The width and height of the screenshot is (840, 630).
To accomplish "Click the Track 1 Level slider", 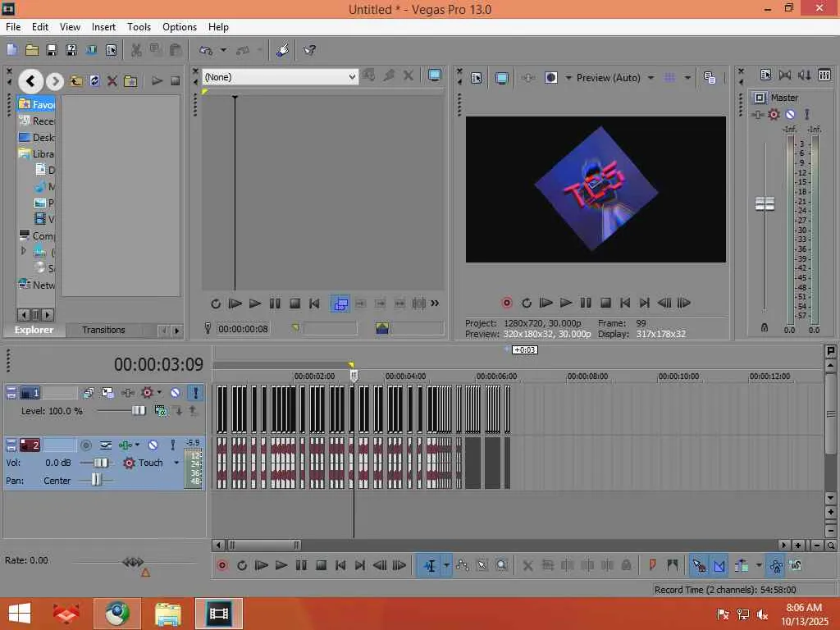I will pyautogui.click(x=138, y=411).
